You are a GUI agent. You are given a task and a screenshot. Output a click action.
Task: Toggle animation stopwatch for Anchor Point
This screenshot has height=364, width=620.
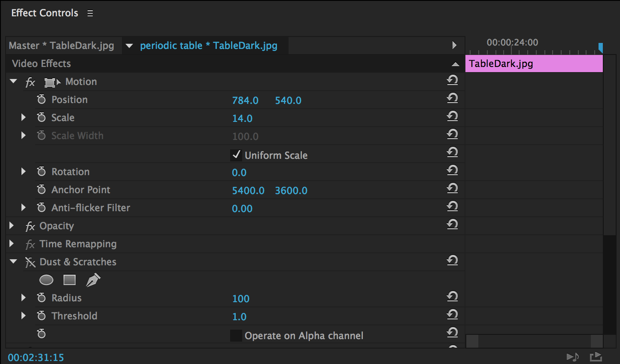tap(41, 190)
